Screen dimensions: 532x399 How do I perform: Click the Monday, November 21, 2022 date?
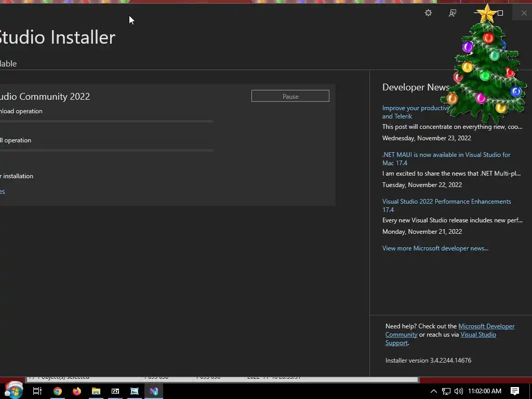click(422, 232)
